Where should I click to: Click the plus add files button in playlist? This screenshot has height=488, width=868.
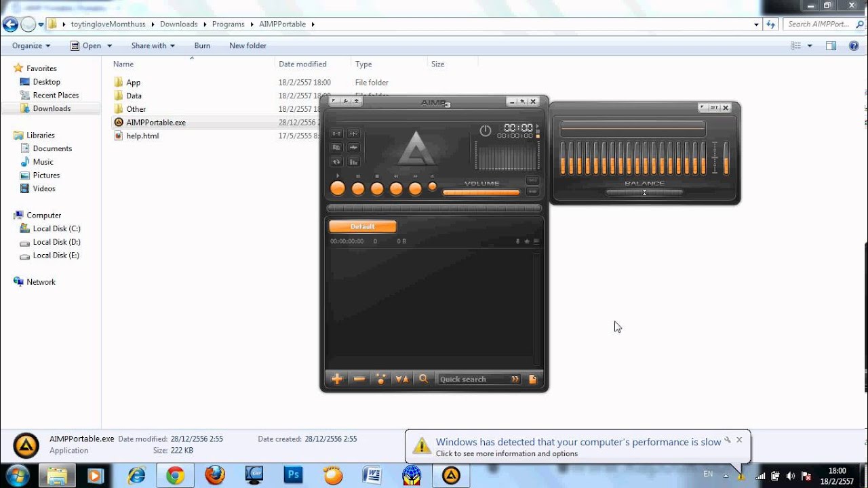(x=337, y=379)
